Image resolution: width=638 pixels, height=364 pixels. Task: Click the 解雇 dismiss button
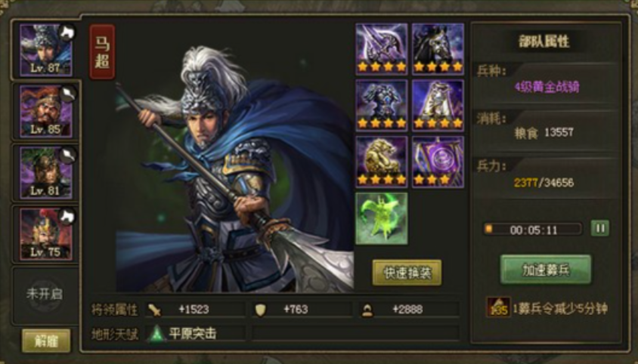[46, 341]
